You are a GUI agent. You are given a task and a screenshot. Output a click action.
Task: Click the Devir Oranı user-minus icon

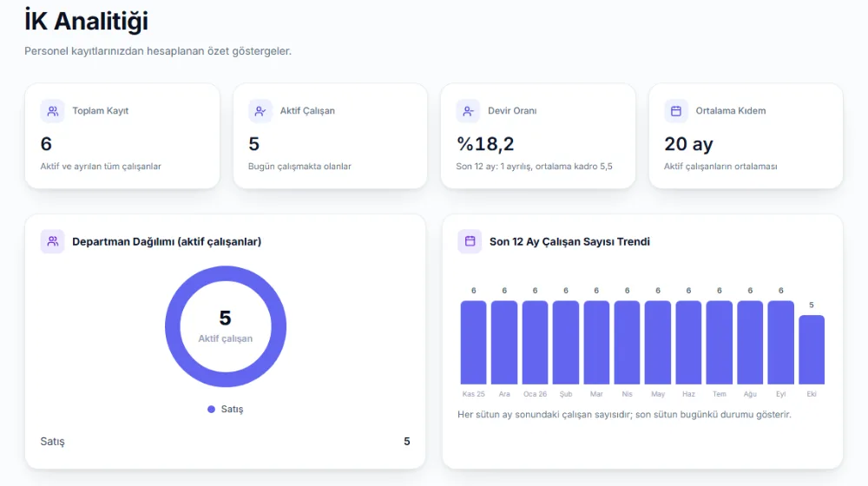pyautogui.click(x=469, y=111)
